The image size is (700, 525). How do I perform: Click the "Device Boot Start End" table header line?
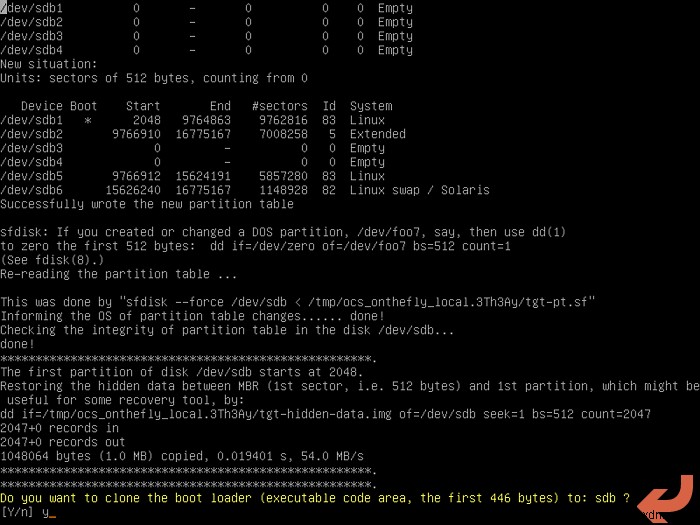[x=207, y=106]
